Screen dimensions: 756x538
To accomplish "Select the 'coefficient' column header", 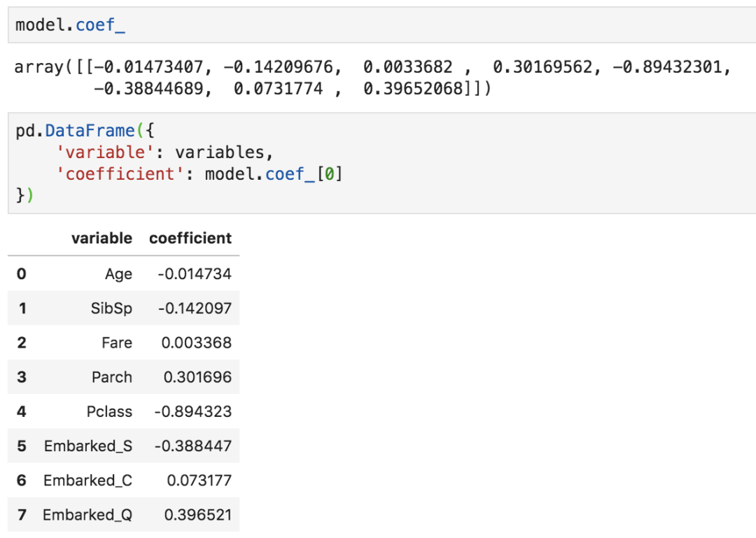I will point(190,238).
